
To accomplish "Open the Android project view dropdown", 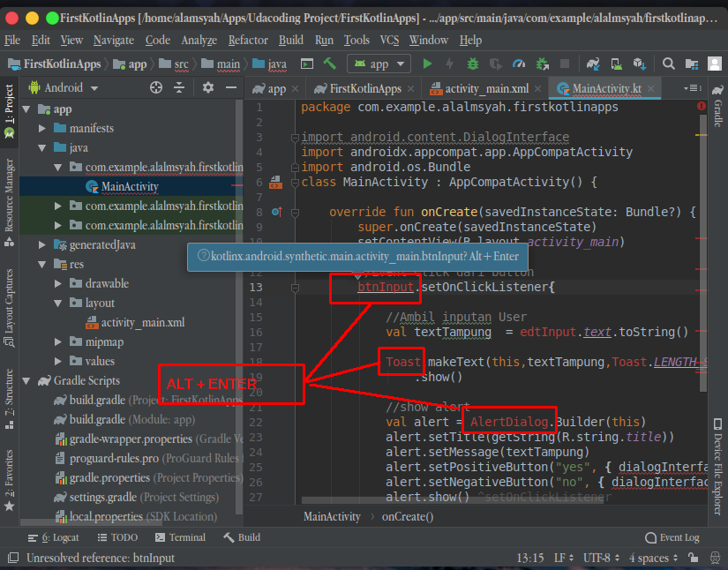I will [x=64, y=87].
